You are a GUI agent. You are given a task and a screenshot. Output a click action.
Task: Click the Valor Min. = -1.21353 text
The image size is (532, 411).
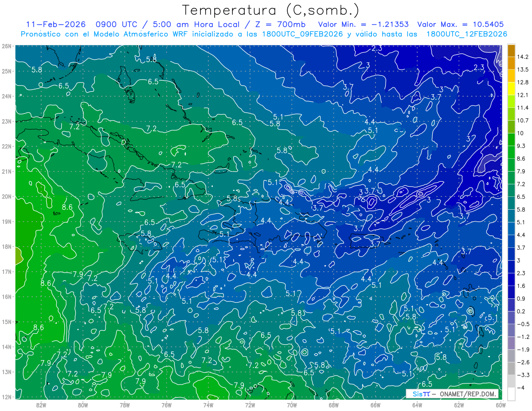tap(364, 24)
